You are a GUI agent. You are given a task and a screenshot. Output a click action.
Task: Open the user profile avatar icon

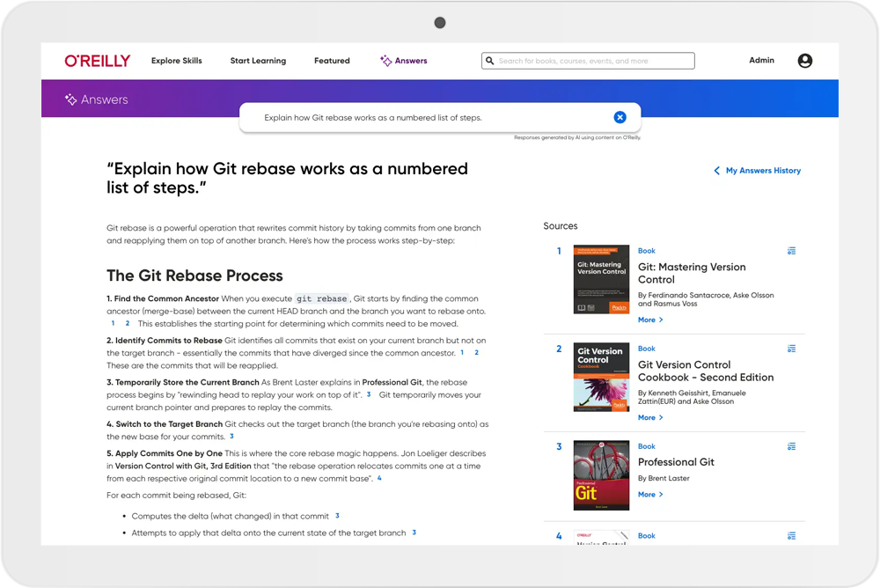[804, 61]
